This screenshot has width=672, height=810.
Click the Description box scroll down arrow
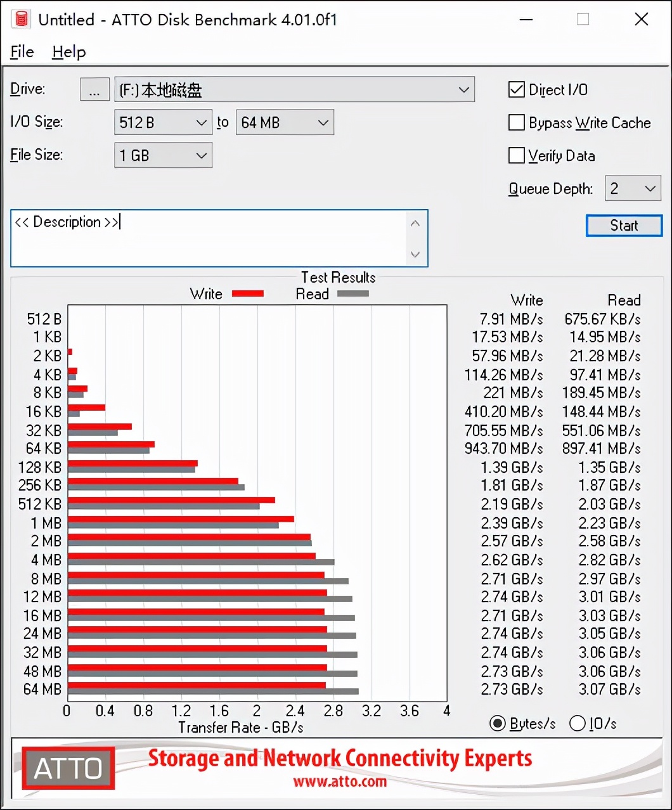pyautogui.click(x=415, y=255)
